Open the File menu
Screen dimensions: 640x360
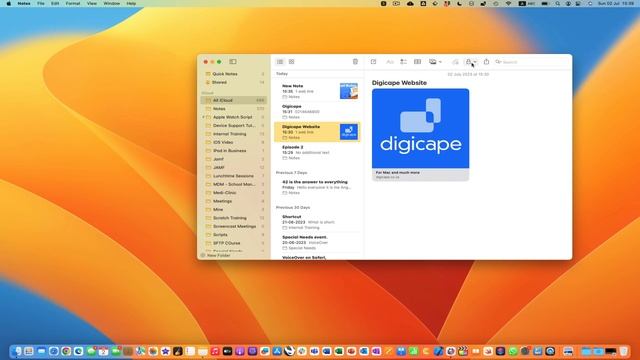coord(41,3)
